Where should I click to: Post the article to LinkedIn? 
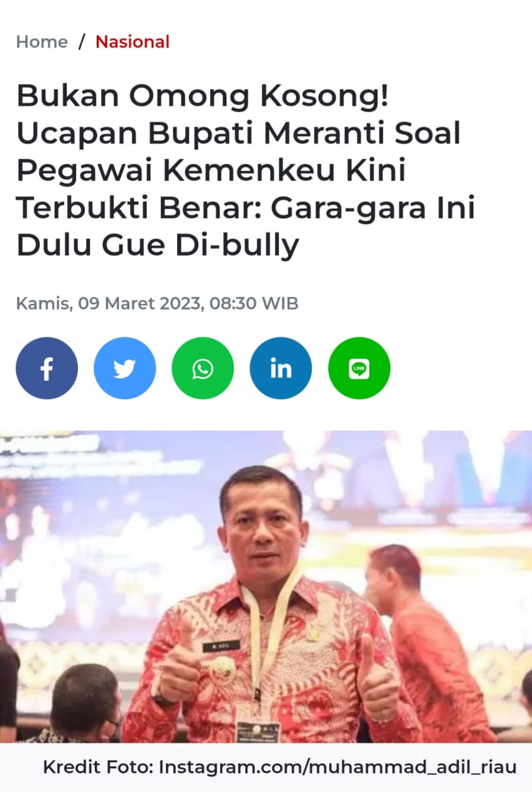pyautogui.click(x=281, y=368)
